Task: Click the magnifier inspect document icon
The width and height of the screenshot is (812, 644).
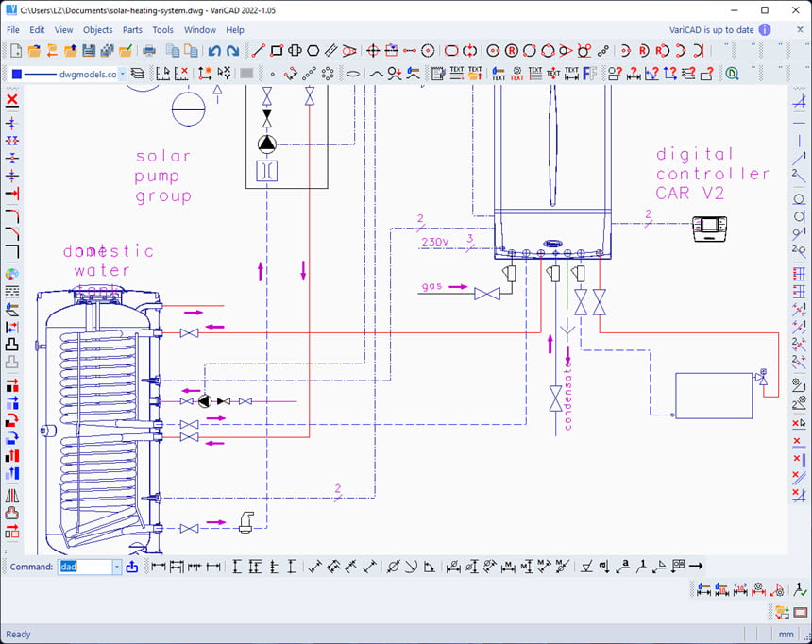Action: pyautogui.click(x=733, y=74)
